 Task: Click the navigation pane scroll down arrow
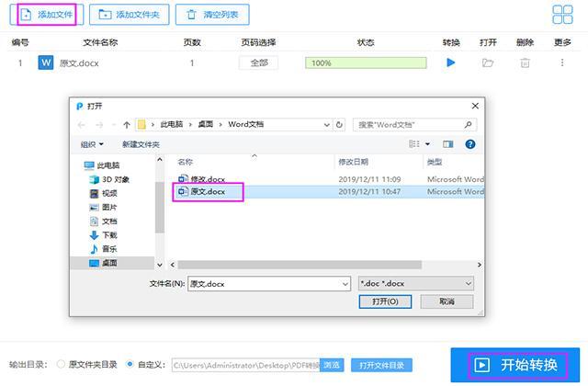[x=160, y=265]
